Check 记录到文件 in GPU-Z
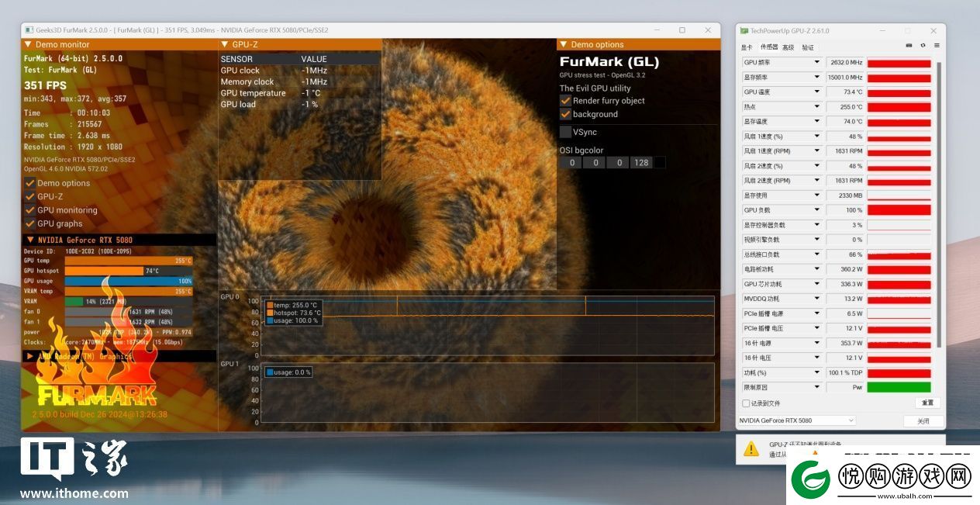Image resolution: width=980 pixels, height=505 pixels. click(746, 403)
